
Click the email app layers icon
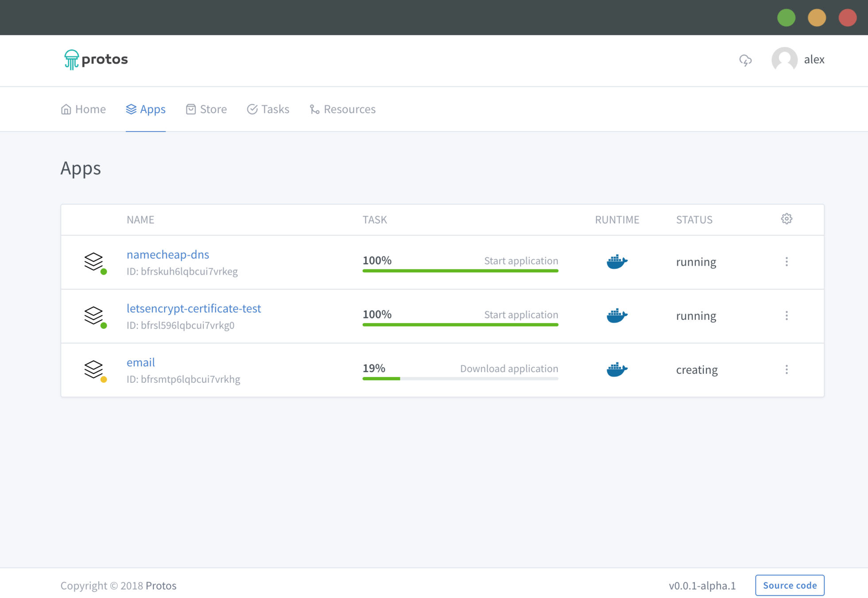tap(94, 369)
